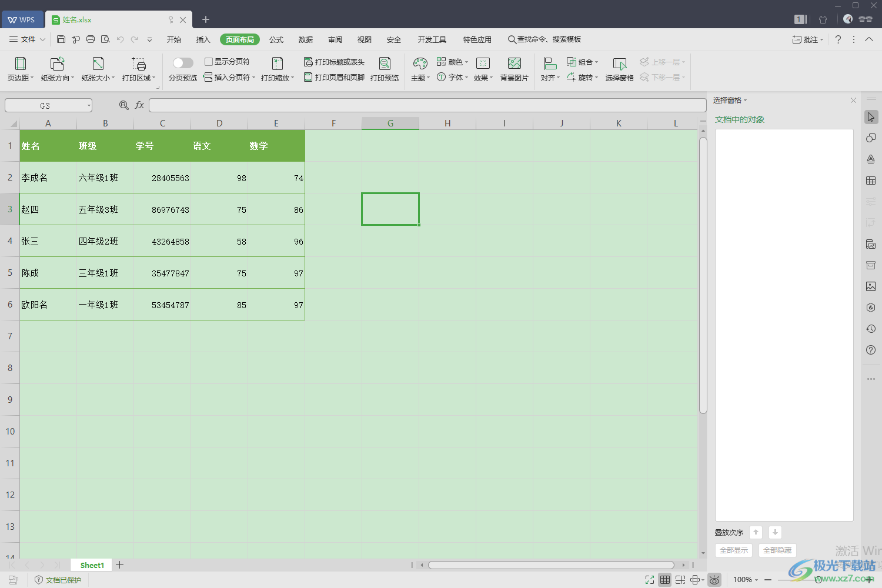
Task: Open new tab plus beside 姓名.xlsx
Action: 206,19
